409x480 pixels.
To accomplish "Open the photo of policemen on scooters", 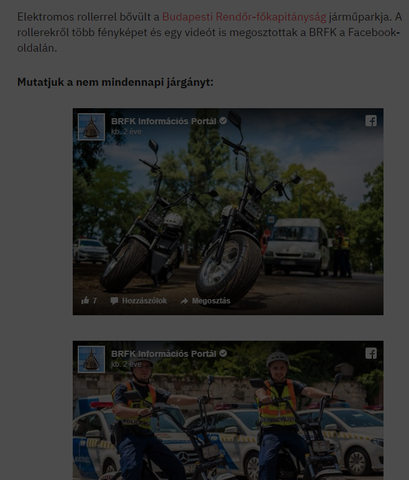I will [x=228, y=410].
